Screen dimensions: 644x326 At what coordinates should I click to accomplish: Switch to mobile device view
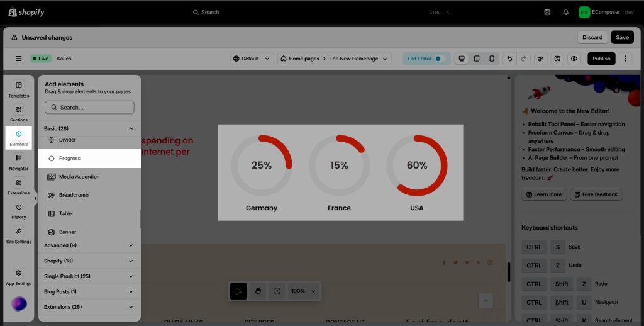pyautogui.click(x=492, y=59)
